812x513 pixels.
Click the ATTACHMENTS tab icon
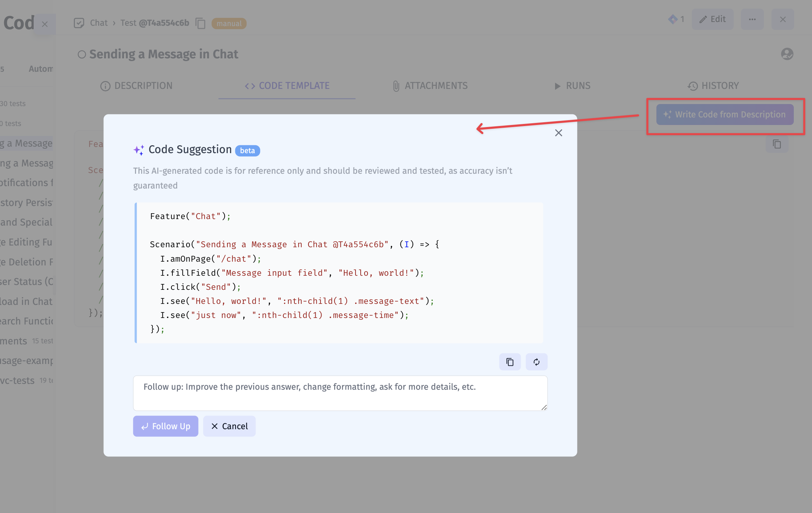click(x=396, y=86)
